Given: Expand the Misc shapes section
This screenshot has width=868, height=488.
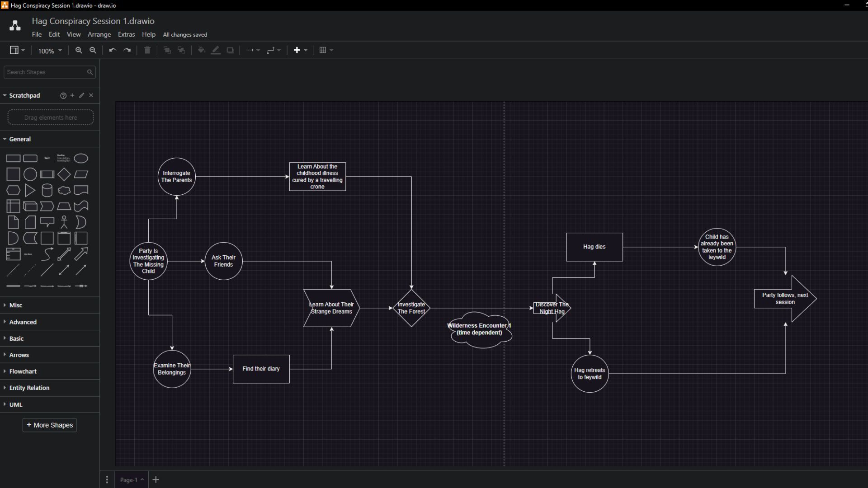Looking at the screenshot, I should (15, 305).
